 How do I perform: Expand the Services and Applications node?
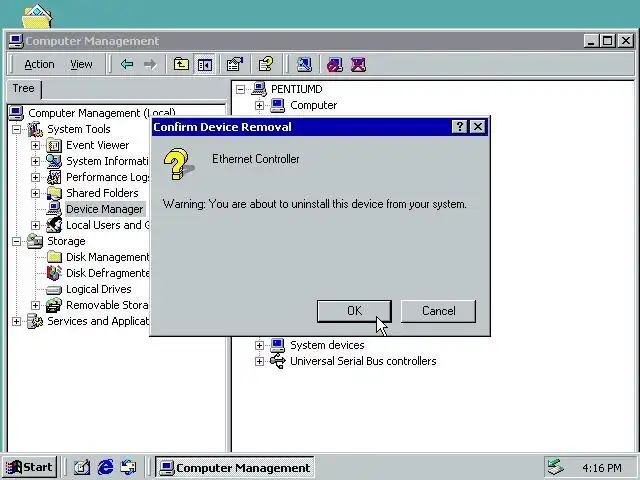pos(16,321)
